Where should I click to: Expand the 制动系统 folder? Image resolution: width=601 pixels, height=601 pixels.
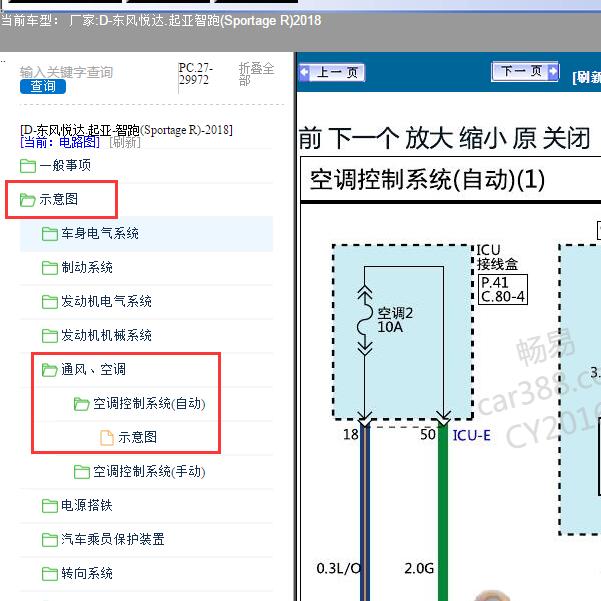click(87, 268)
